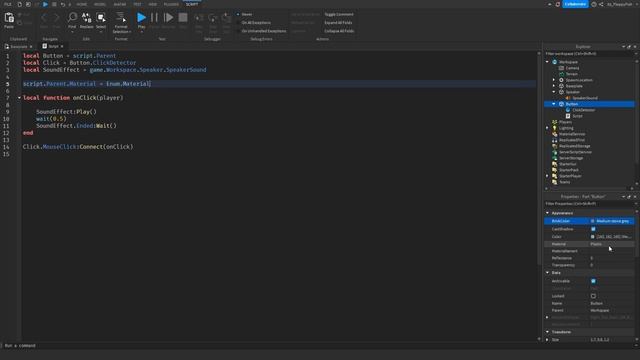Collapse the Data properties section
The image size is (640, 360).
point(547,273)
